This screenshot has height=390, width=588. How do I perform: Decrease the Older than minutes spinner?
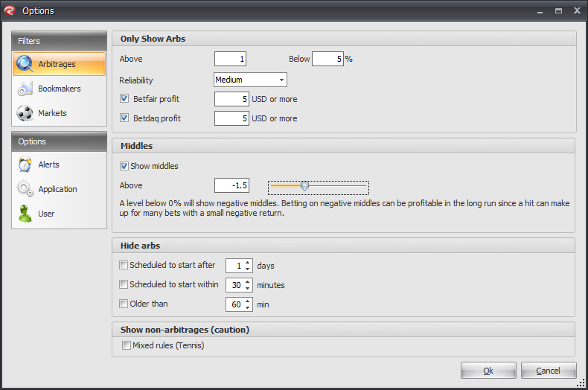click(x=248, y=307)
